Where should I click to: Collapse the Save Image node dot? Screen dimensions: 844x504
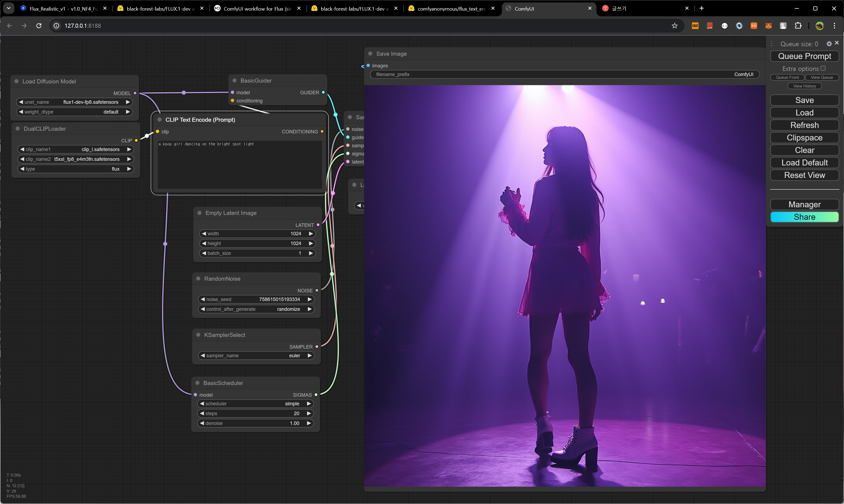pyautogui.click(x=370, y=54)
